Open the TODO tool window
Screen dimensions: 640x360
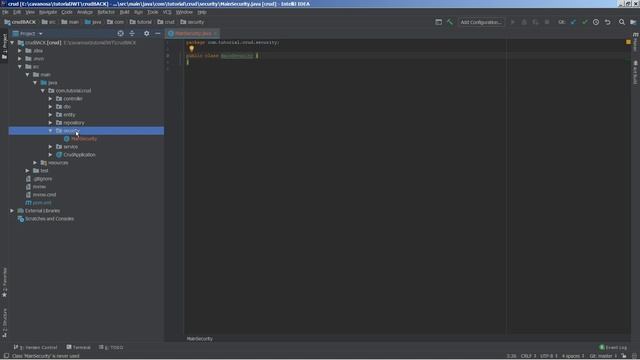(x=111, y=347)
